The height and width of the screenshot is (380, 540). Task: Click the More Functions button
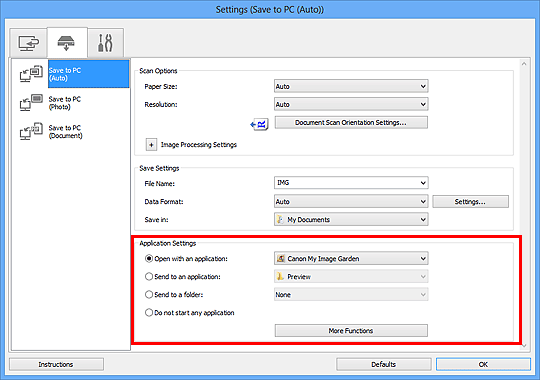[351, 330]
